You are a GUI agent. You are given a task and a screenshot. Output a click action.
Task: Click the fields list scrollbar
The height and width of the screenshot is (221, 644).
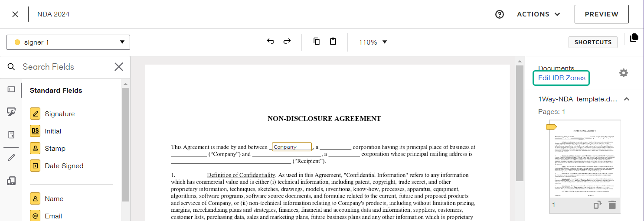coord(126,145)
